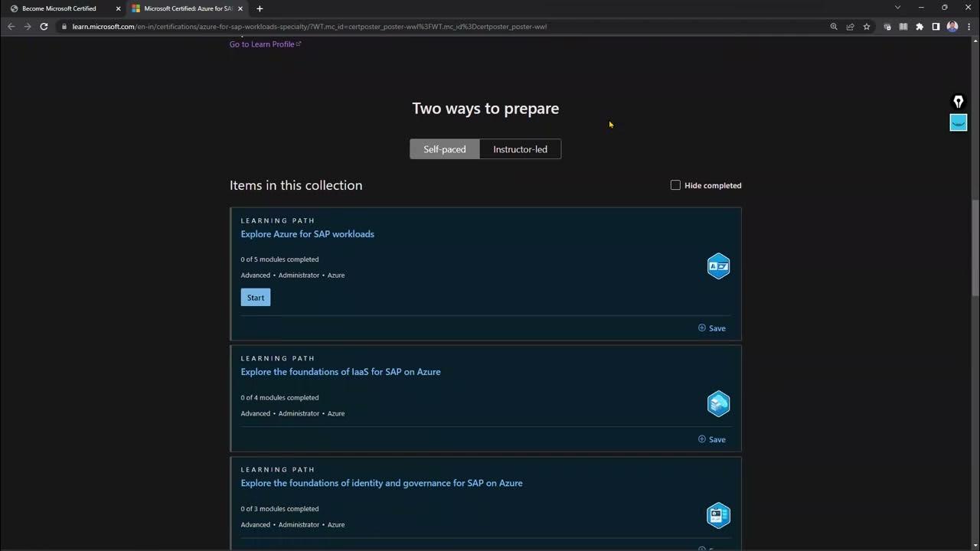The image size is (980, 551).
Task: Click plus icon to save Azure for SAP workloads
Action: 702,328
